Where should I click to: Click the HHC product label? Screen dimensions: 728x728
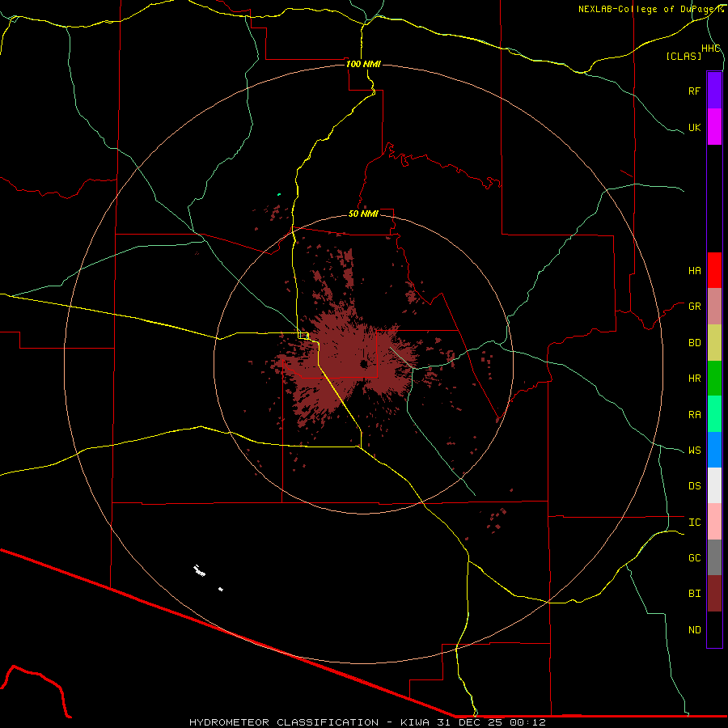tap(710, 49)
